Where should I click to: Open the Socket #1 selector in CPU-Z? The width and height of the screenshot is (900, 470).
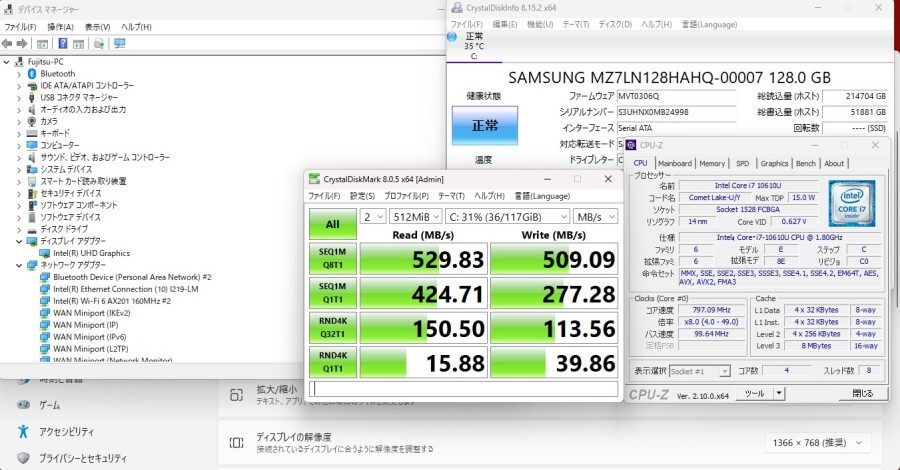[699, 371]
